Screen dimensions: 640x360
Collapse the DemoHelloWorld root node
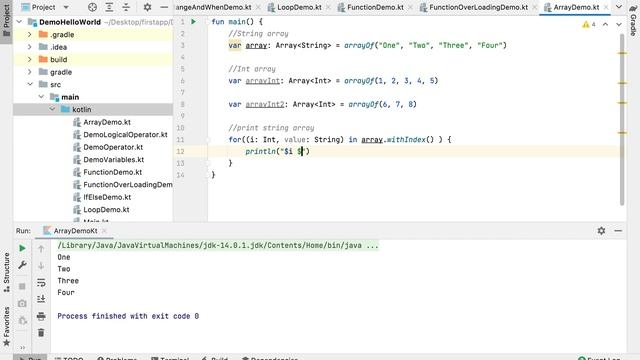pyautogui.click(x=19, y=22)
